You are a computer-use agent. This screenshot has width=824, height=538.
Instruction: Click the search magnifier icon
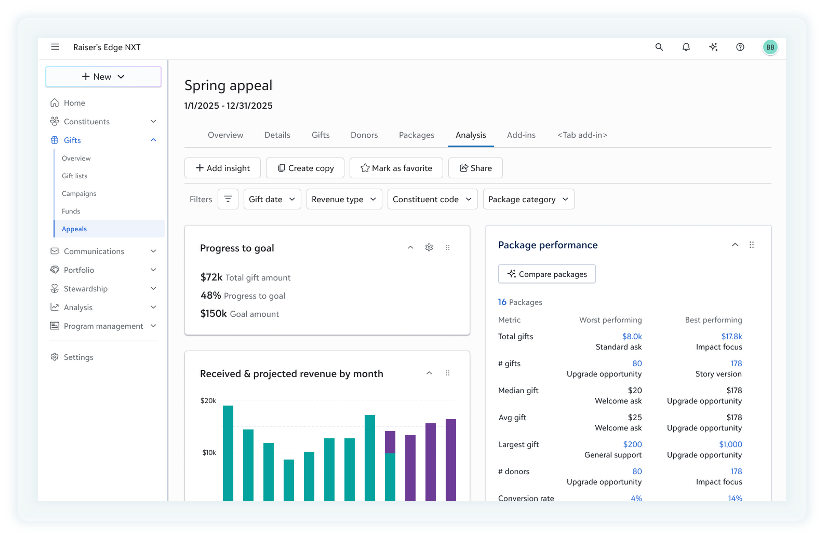659,47
